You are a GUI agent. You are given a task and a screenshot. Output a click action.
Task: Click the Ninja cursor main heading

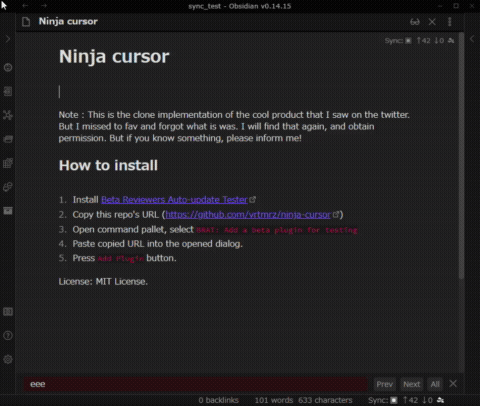[x=114, y=56]
